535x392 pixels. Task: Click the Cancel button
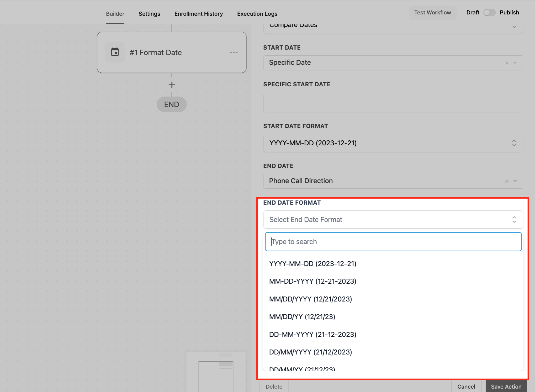466,386
